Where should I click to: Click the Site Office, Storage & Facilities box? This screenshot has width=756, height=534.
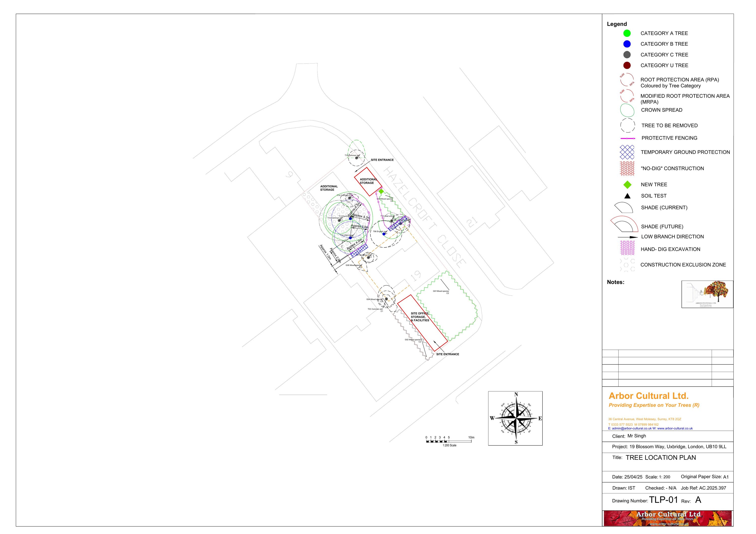pyautogui.click(x=422, y=323)
